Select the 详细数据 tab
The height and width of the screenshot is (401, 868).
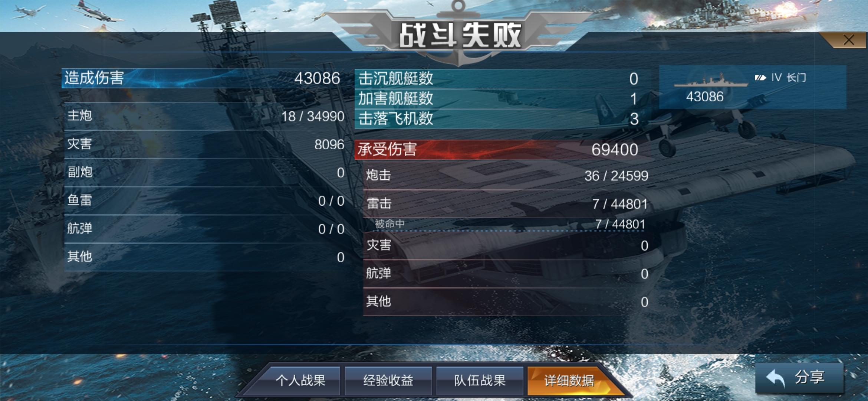click(569, 381)
